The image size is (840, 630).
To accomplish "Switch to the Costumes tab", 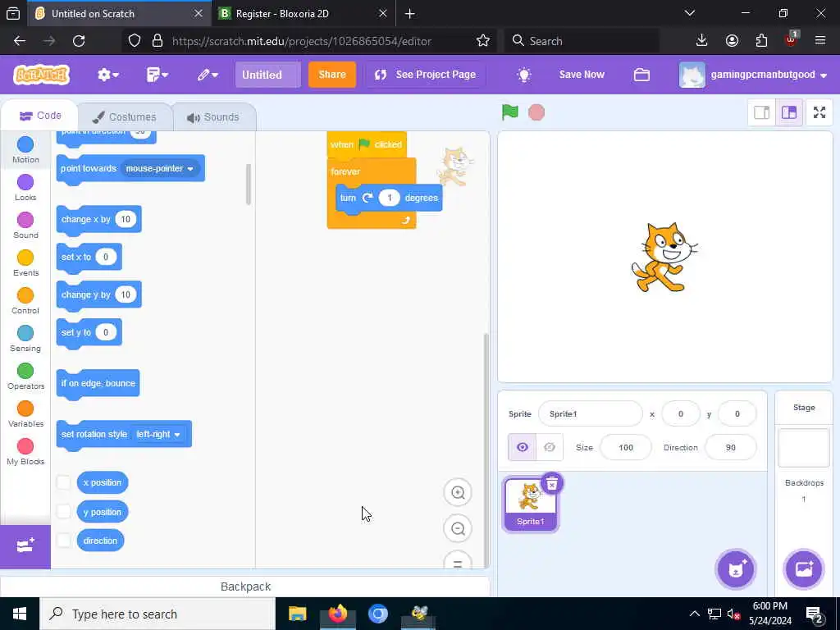I will [x=125, y=116].
